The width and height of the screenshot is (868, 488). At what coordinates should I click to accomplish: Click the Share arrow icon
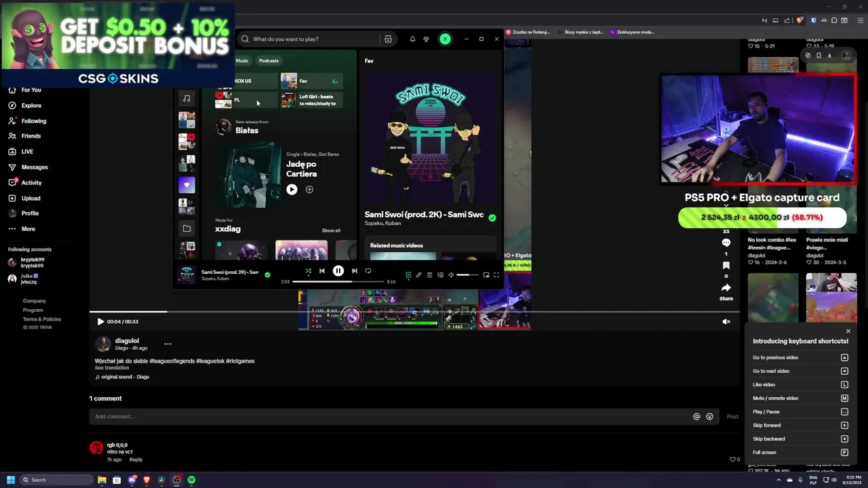pos(726,288)
